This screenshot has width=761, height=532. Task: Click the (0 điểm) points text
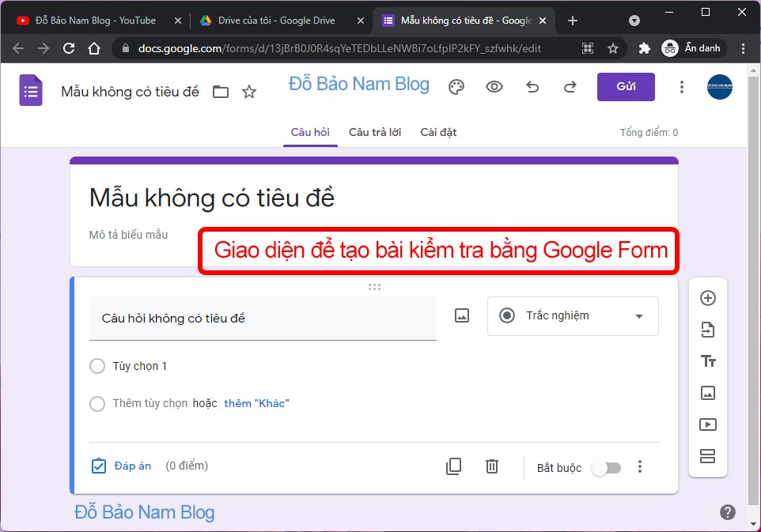(x=187, y=466)
